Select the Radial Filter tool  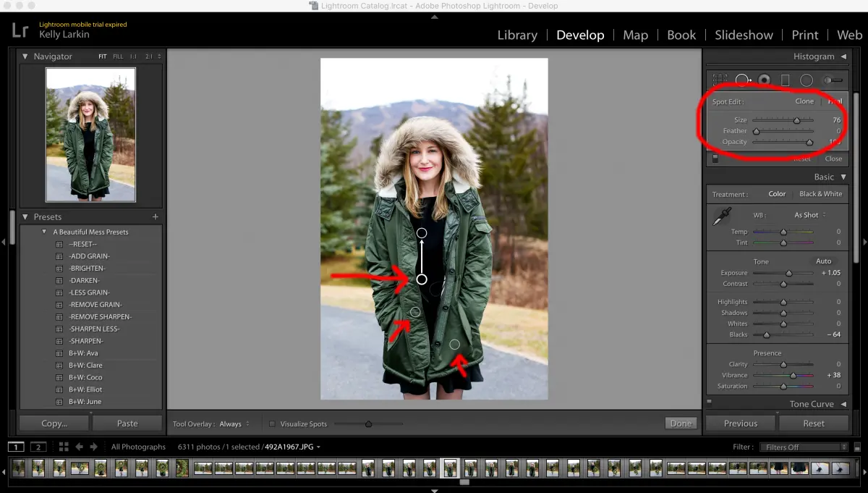(x=806, y=80)
